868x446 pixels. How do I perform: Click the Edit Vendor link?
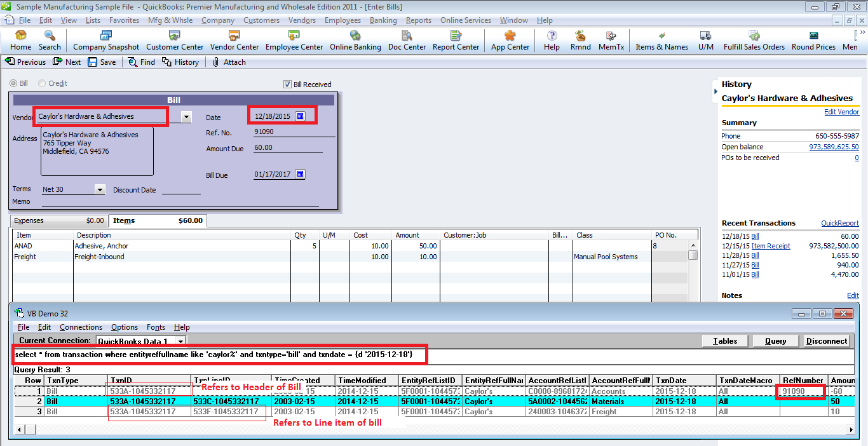841,112
